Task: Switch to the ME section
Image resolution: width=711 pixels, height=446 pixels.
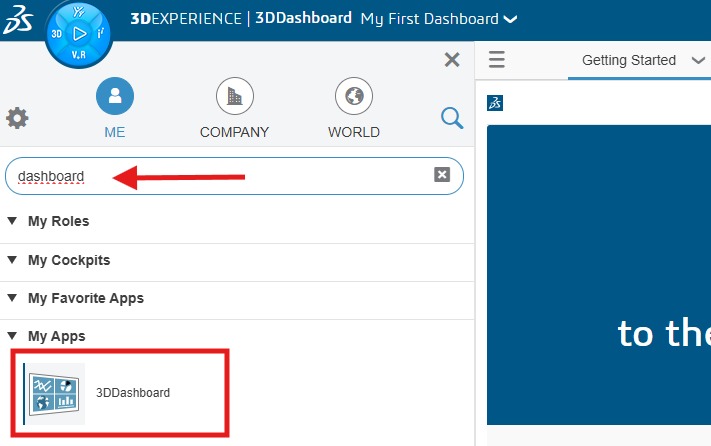Action: pyautogui.click(x=115, y=108)
